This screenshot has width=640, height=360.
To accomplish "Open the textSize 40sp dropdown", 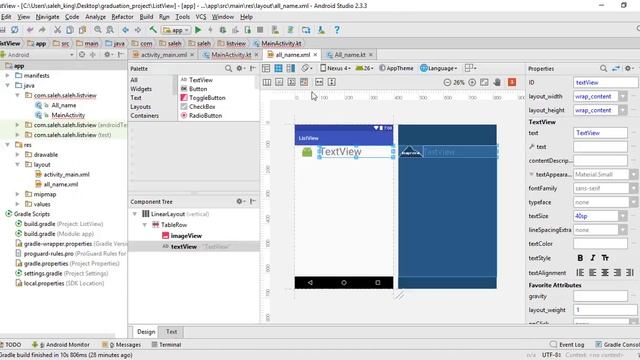I will [622, 216].
